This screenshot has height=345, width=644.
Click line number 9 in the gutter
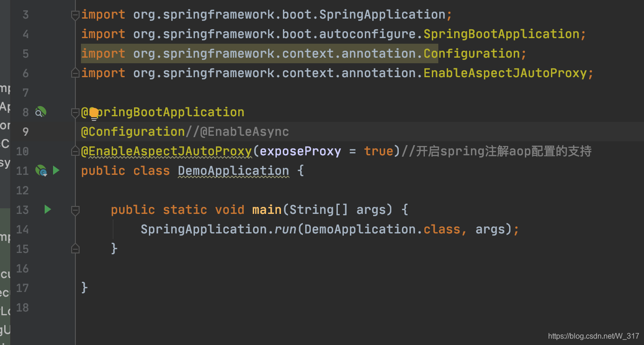[26, 132]
